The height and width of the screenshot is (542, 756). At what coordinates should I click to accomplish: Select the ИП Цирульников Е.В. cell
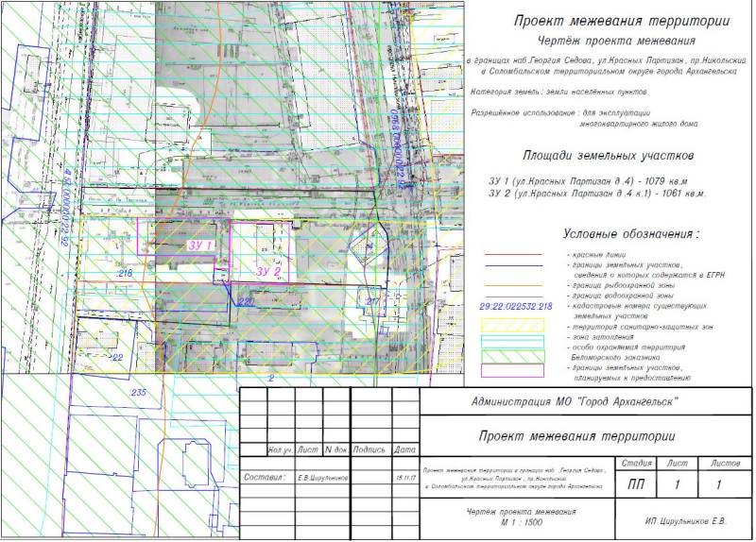(x=685, y=520)
